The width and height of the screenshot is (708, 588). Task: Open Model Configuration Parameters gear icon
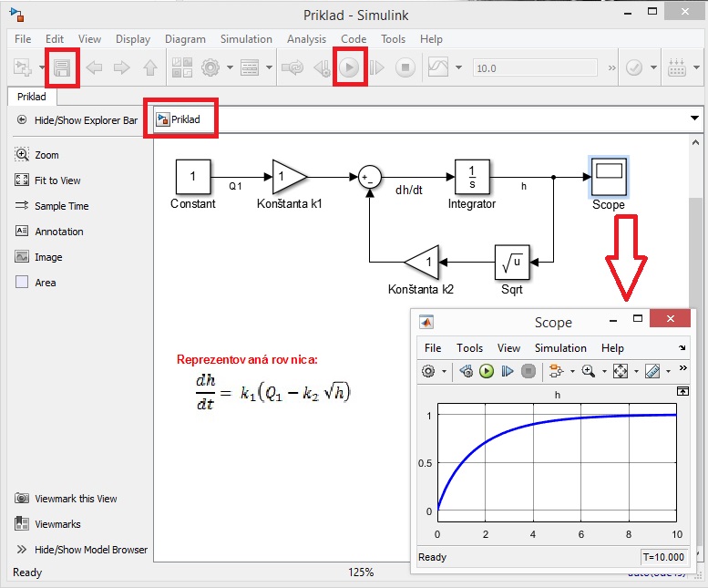point(210,67)
